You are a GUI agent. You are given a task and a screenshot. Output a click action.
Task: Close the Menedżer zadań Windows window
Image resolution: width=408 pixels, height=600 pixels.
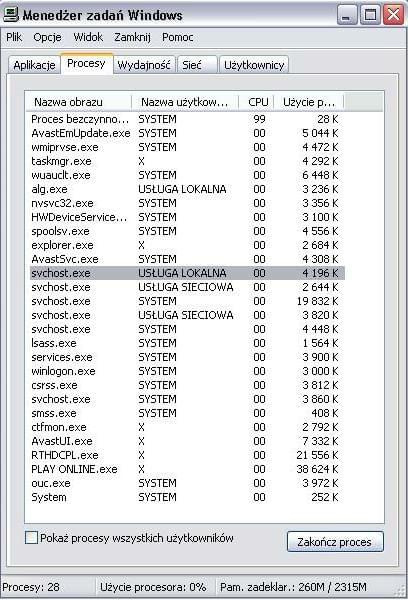point(393,15)
